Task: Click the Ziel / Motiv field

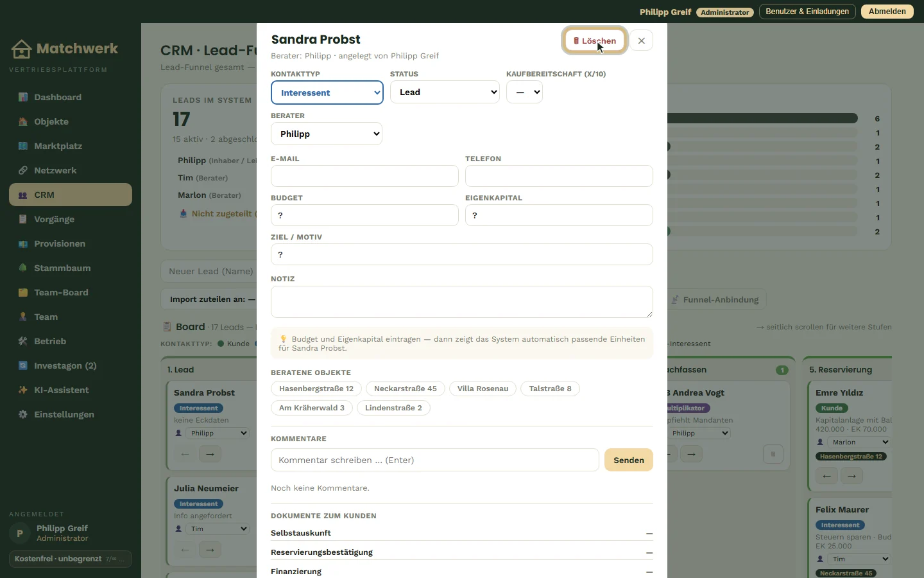Action: point(462,254)
